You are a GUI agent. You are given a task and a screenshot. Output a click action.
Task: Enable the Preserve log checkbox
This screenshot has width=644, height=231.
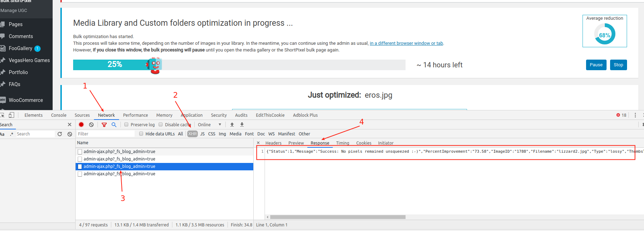click(x=126, y=124)
